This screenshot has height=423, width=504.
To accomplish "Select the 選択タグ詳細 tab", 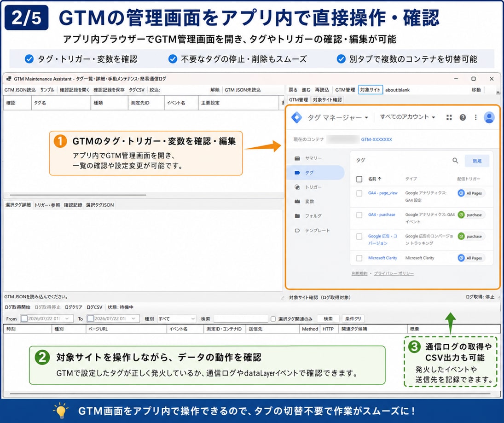I will click(x=18, y=205).
